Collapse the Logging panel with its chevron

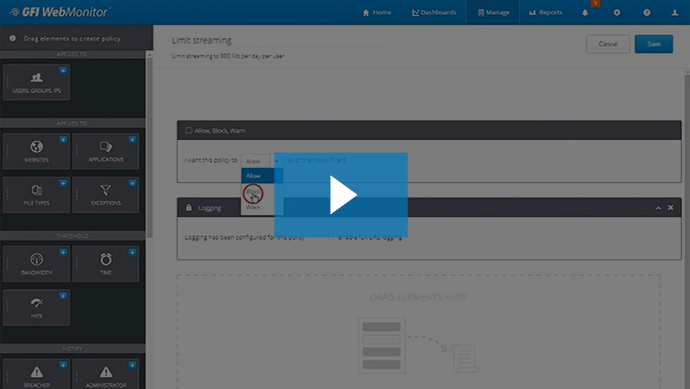click(658, 208)
